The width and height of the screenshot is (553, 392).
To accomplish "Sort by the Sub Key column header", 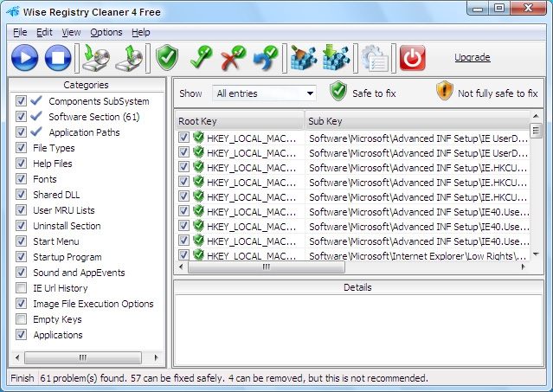I will 417,121.
